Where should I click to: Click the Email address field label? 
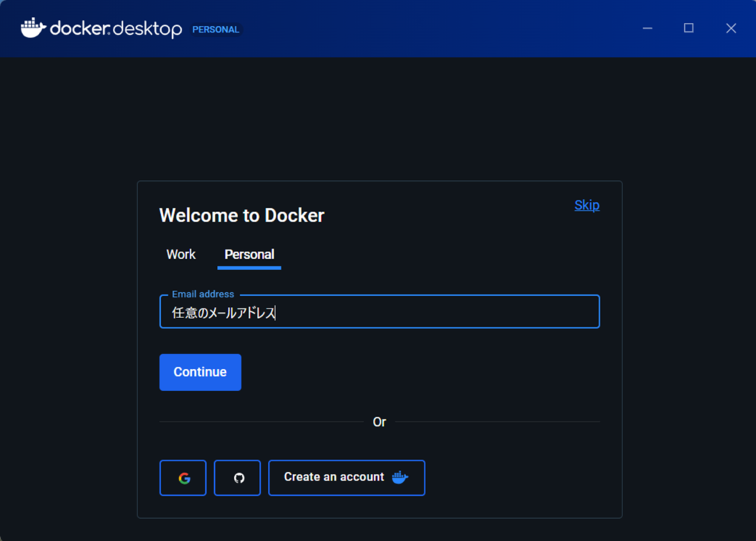point(203,294)
